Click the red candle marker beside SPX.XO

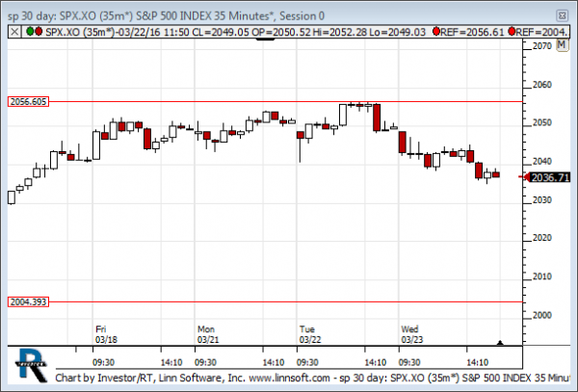coord(37,32)
